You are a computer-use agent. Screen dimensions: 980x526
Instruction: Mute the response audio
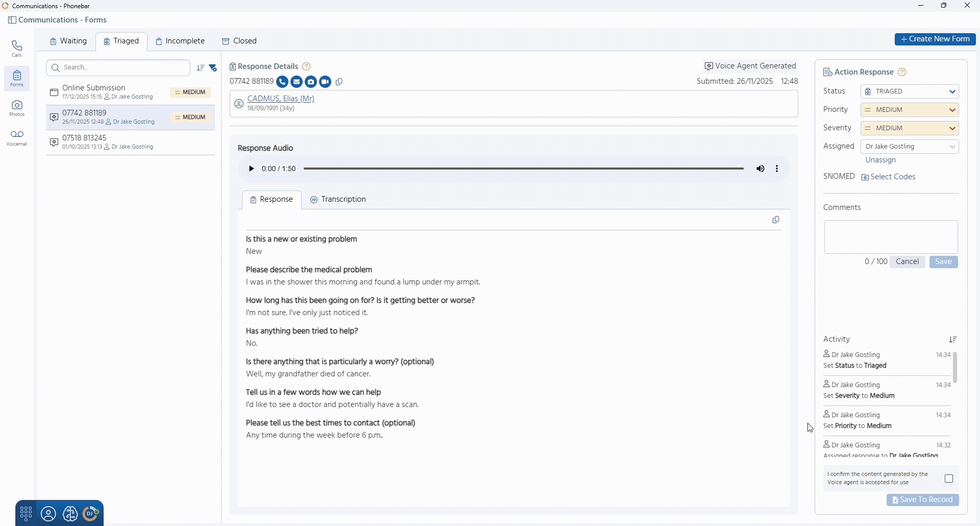tap(761, 169)
